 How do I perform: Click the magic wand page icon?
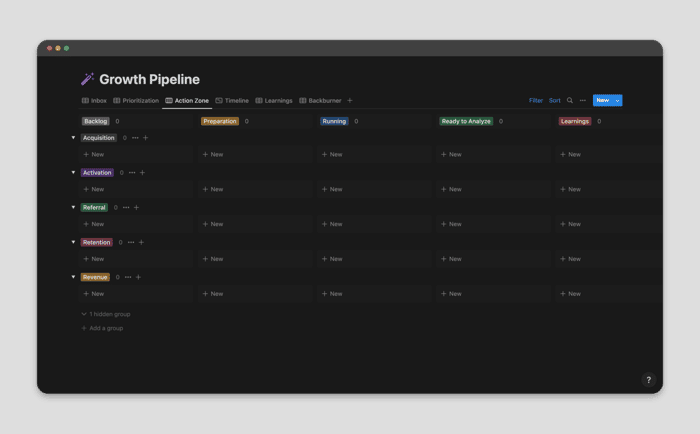click(x=87, y=79)
